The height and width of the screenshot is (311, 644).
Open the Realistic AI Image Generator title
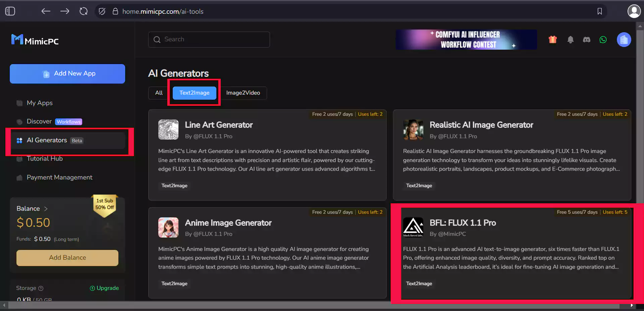coord(481,125)
